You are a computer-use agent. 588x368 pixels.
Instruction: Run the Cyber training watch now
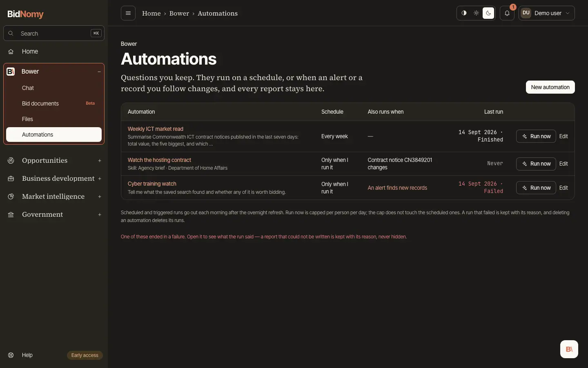536,188
